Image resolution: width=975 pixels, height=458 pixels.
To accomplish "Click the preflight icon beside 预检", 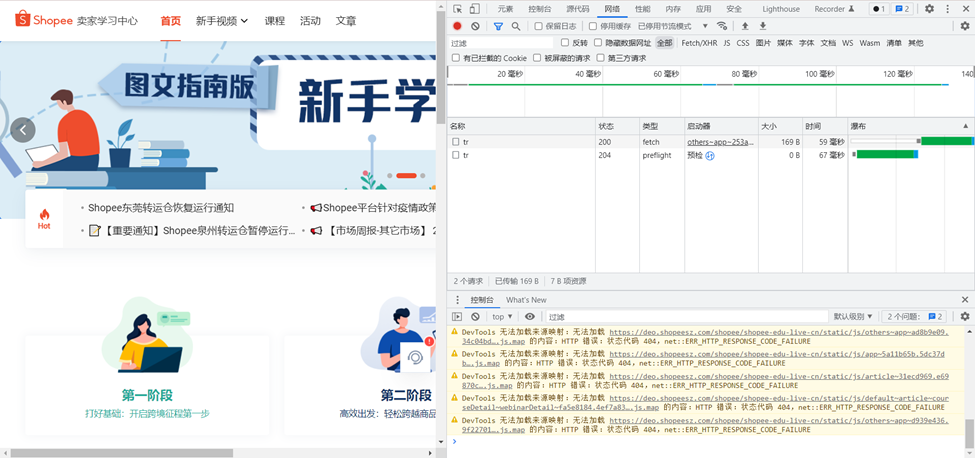I will (709, 155).
